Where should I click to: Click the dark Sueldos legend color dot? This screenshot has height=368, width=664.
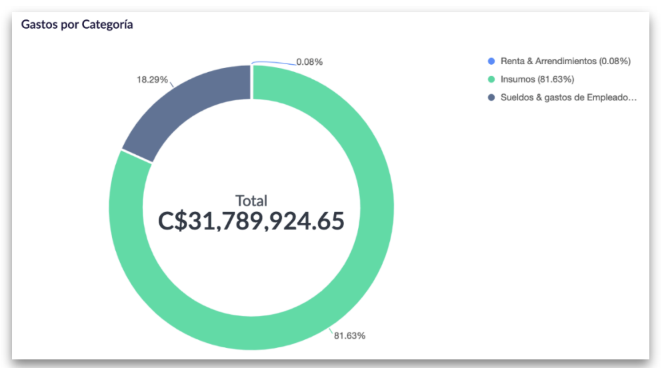coord(491,97)
